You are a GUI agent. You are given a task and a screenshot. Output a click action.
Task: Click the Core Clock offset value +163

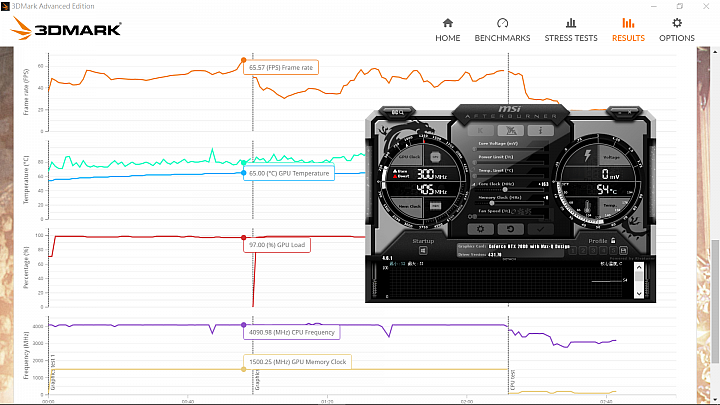point(543,184)
